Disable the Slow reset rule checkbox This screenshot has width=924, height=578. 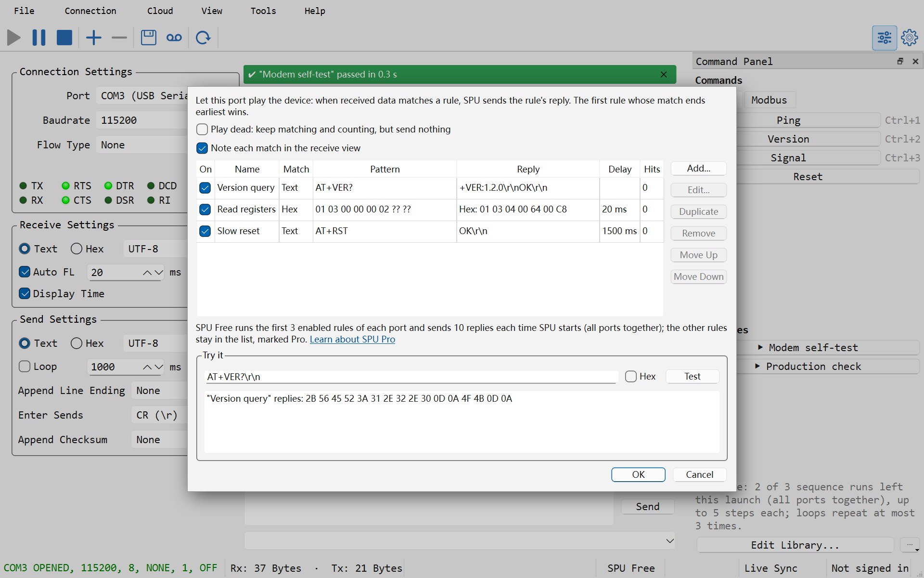[205, 231]
